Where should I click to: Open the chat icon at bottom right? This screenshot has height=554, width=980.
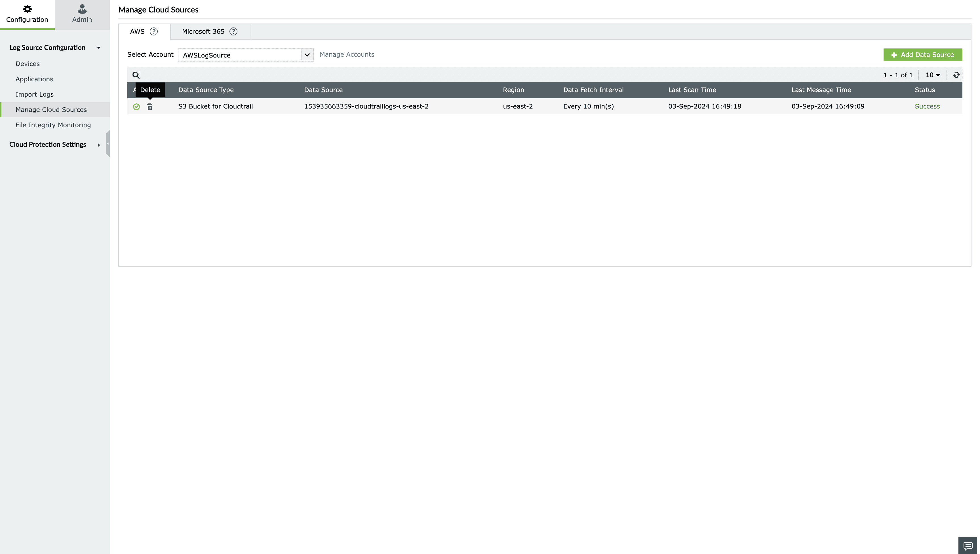pyautogui.click(x=968, y=545)
